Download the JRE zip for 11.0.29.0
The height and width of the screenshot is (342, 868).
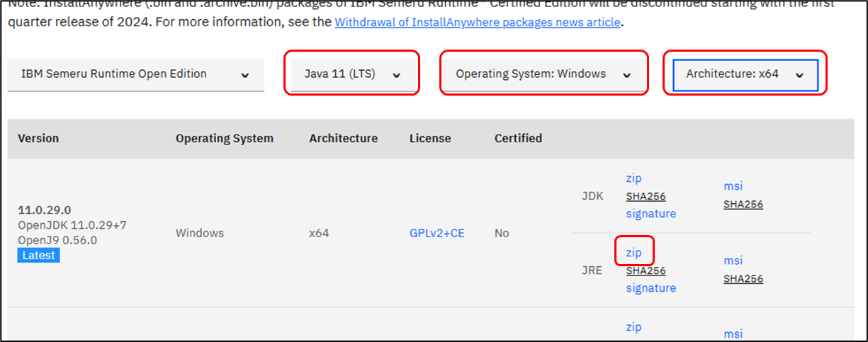click(x=633, y=252)
